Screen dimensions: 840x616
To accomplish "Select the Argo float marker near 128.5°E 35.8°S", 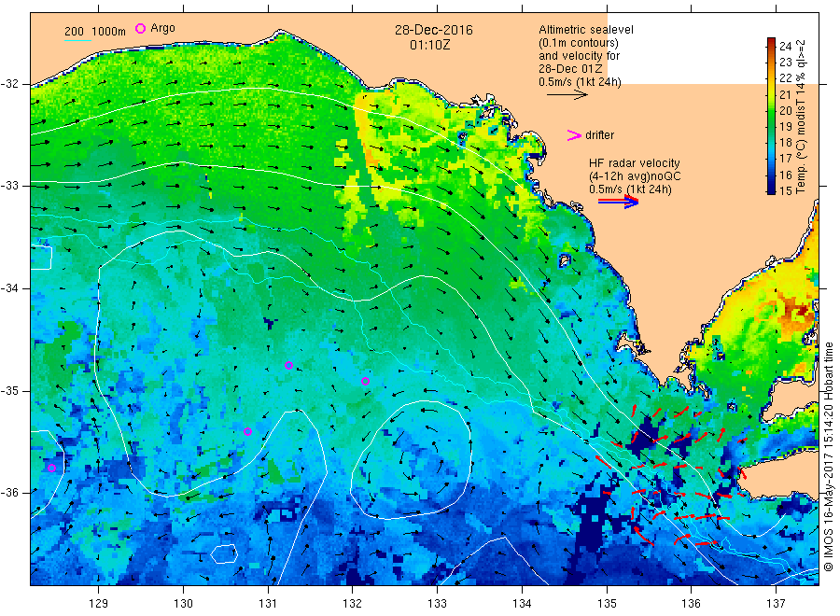I will pos(52,469).
